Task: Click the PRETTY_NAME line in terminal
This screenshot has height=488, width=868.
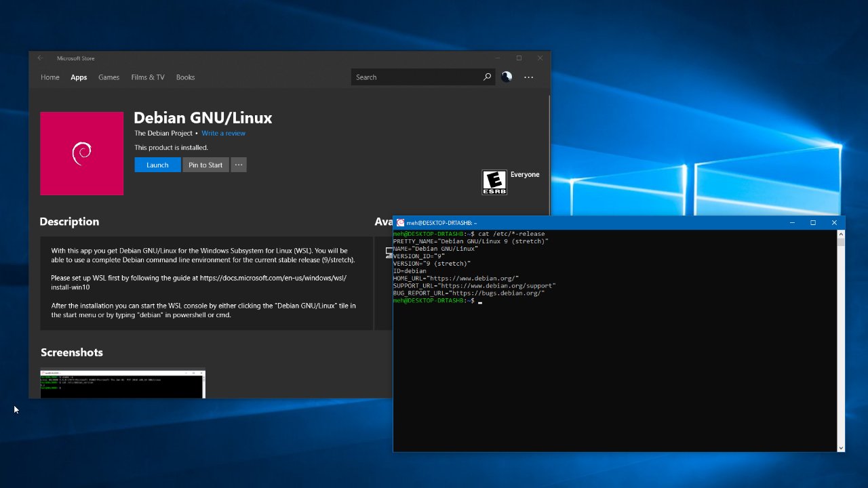Action: click(471, 241)
